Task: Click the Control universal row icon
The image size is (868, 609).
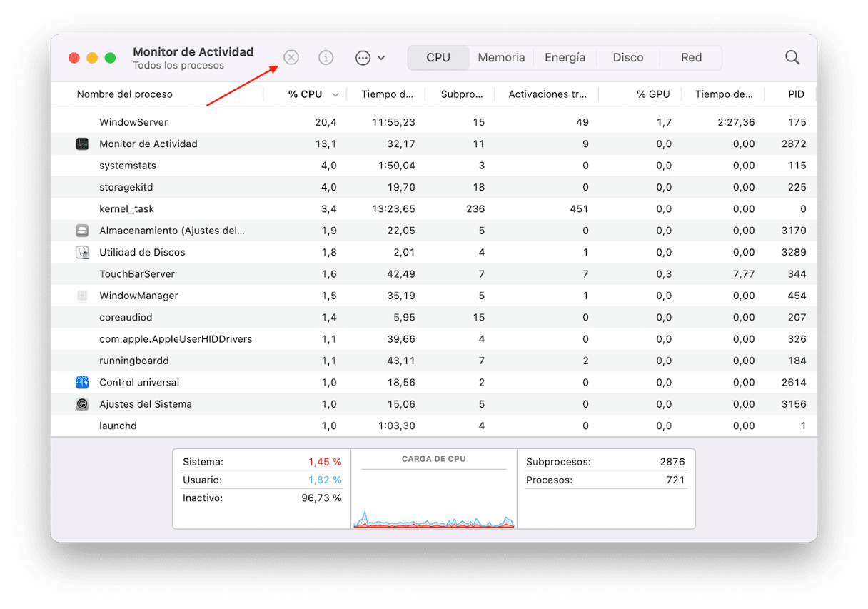Action: click(82, 382)
